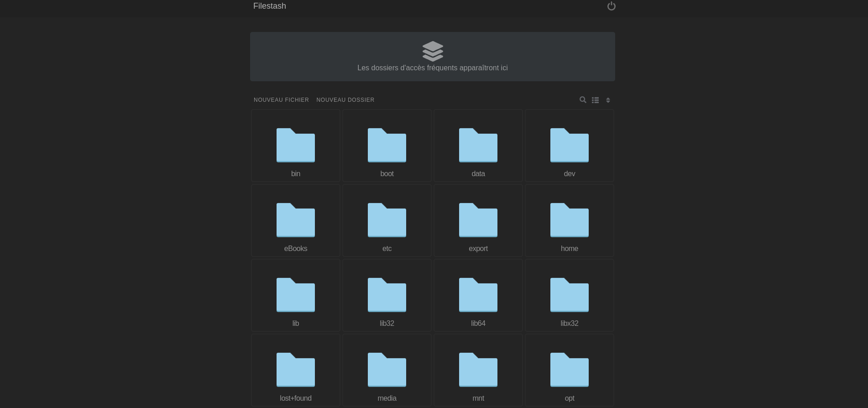Viewport: 868px width, 408px height.
Task: Open the lost+found folder icon
Action: [296, 370]
